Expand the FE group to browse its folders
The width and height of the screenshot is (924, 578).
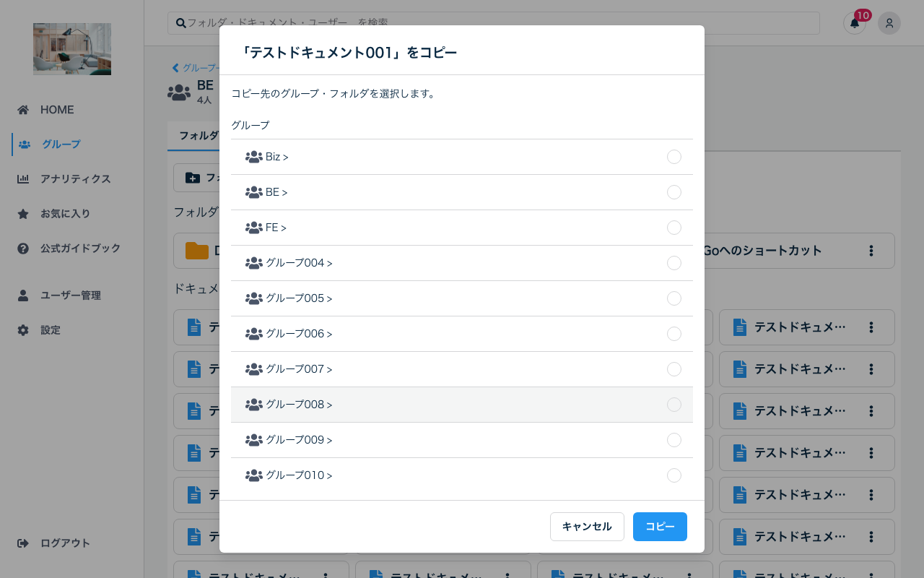click(284, 228)
